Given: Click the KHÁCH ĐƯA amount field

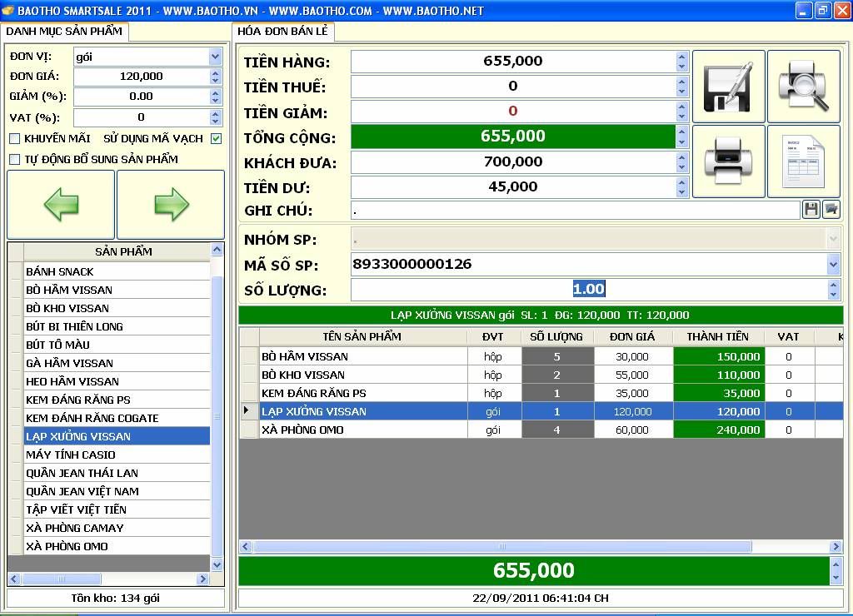Looking at the screenshot, I should click(512, 161).
